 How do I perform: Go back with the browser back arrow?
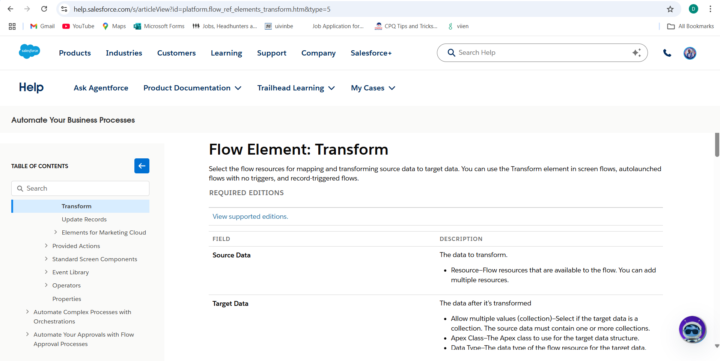click(x=10, y=9)
